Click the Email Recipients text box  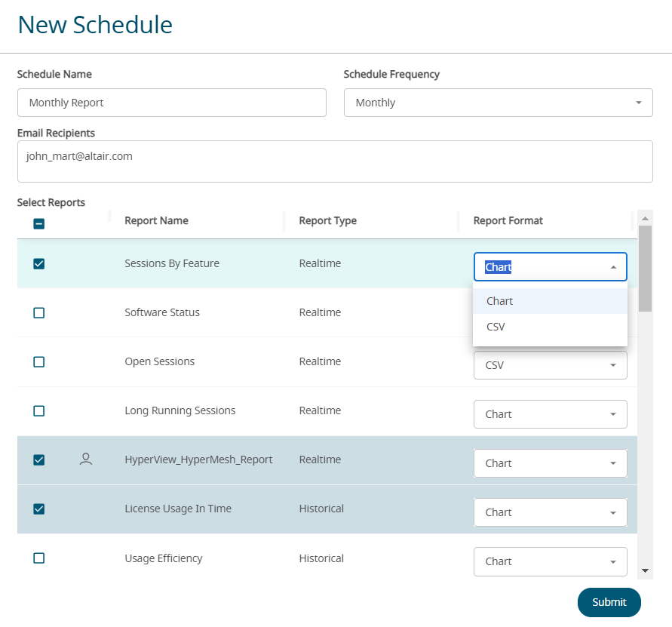335,161
